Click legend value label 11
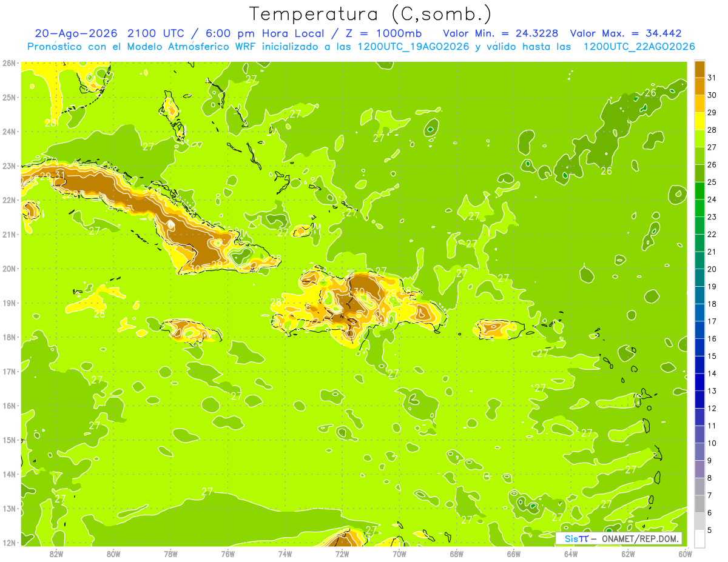 click(712, 426)
